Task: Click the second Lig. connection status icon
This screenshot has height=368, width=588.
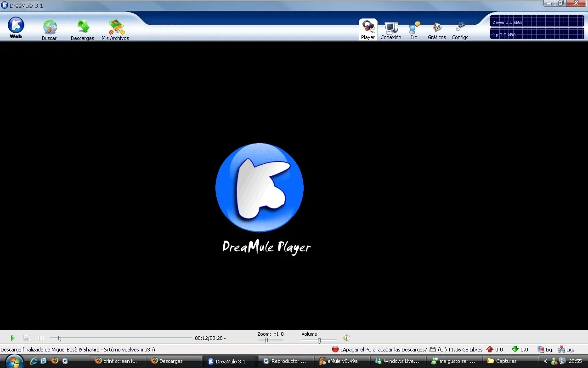Action: point(561,350)
